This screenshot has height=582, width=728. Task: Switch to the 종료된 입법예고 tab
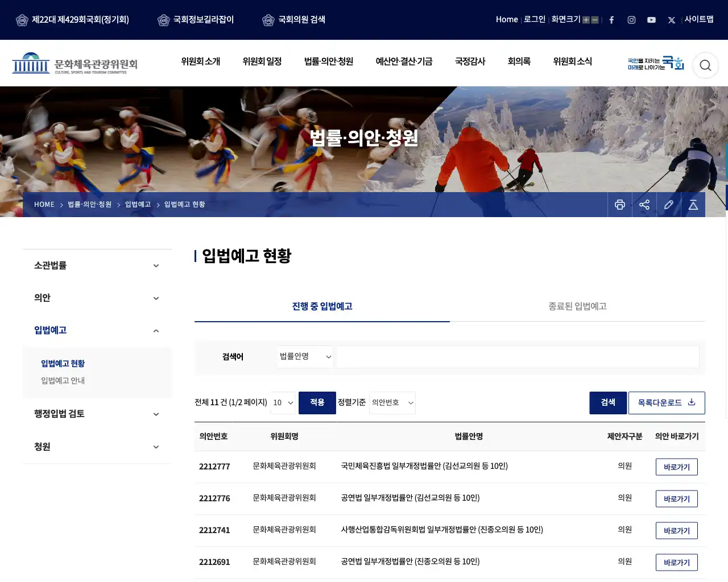[577, 306]
